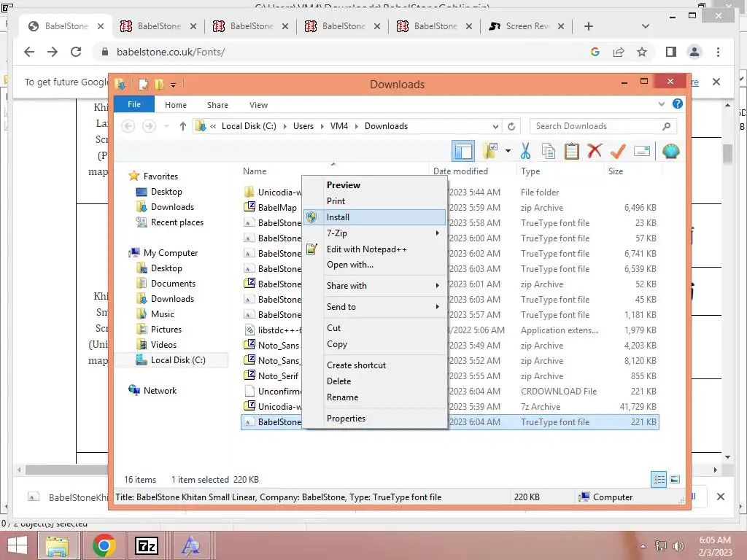This screenshot has width=747, height=560.
Task: Choose Edit with Notepad++
Action: pyautogui.click(x=375, y=249)
